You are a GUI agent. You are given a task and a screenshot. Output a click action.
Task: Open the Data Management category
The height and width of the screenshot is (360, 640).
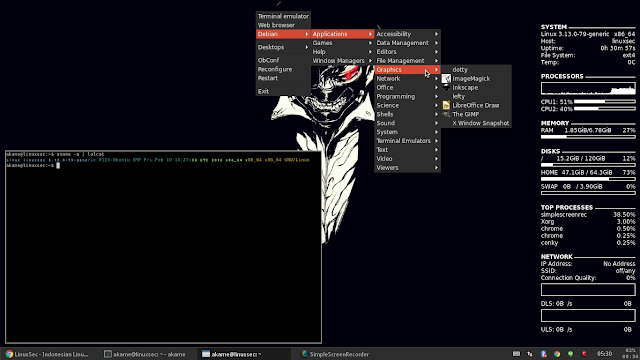pyautogui.click(x=407, y=43)
